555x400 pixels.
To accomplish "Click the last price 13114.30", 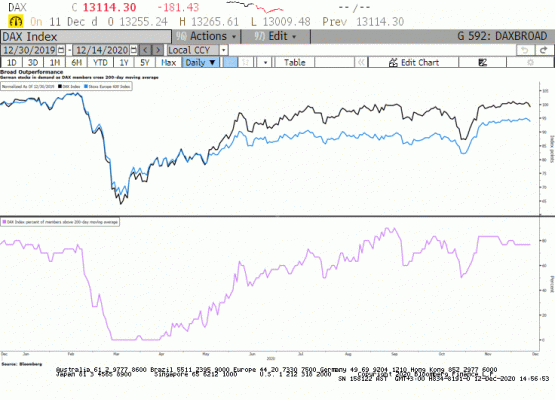I will coord(109,7).
